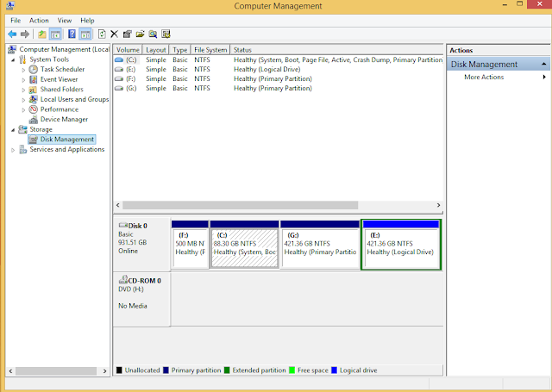Open the Help menu
Viewport: 552px width, 392px height.
[x=87, y=21]
